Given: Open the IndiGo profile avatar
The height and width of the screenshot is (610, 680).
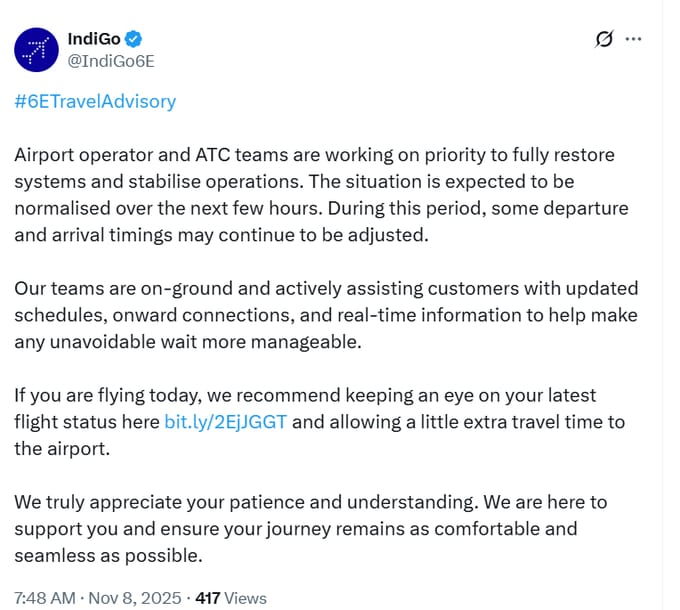Looking at the screenshot, I should (x=36, y=49).
